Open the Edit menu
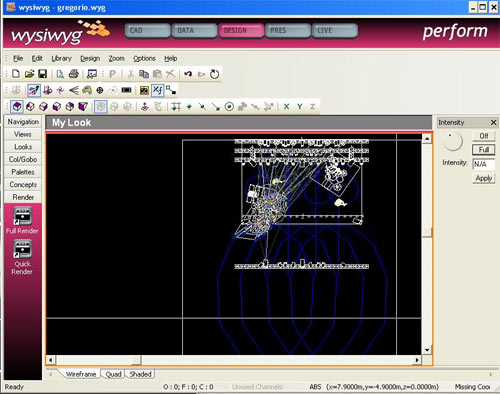The width and height of the screenshot is (500, 394). click(x=37, y=58)
